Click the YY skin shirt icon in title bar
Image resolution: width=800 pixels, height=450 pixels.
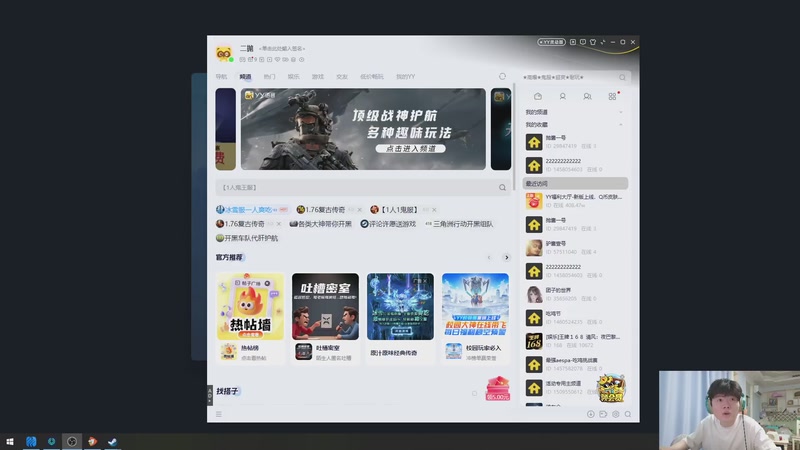(x=593, y=42)
